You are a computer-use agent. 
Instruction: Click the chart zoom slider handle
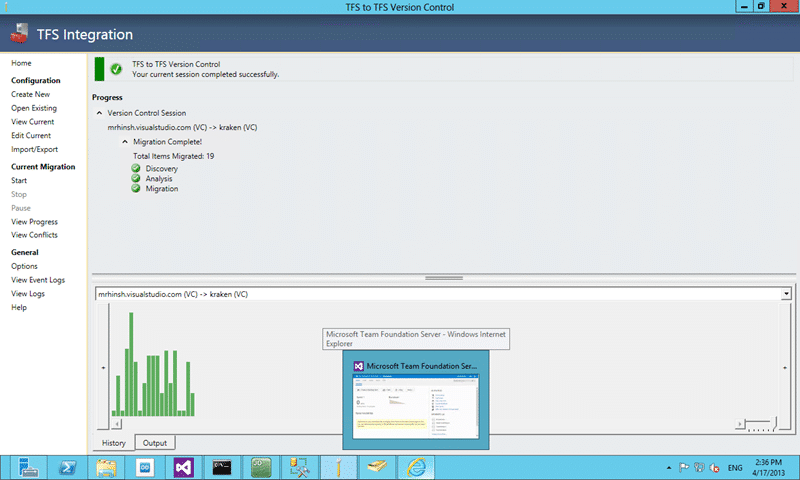[775, 423]
